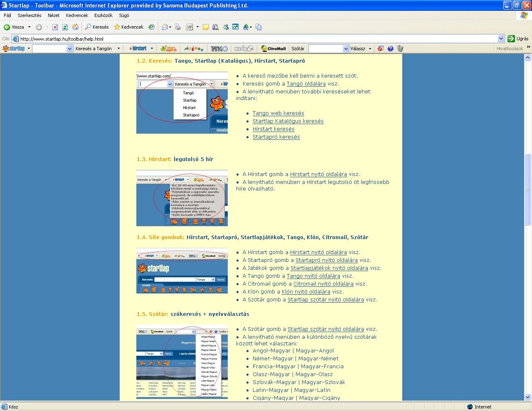Open the Nézet menu

coord(54,15)
